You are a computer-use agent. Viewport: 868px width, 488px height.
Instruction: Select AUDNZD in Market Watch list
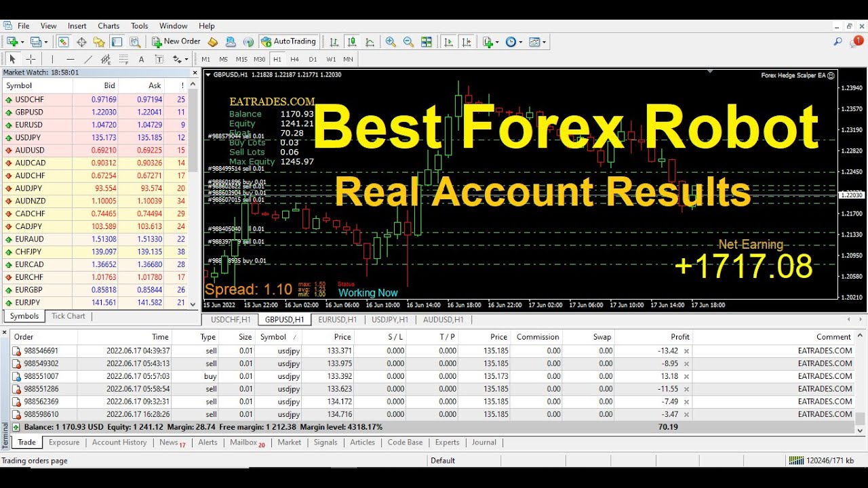point(94,201)
